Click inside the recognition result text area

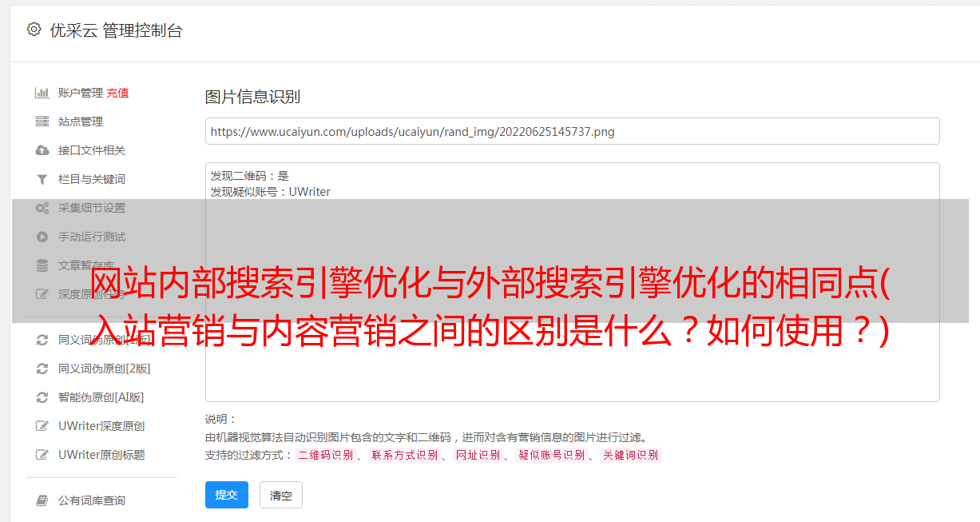pyautogui.click(x=572, y=281)
